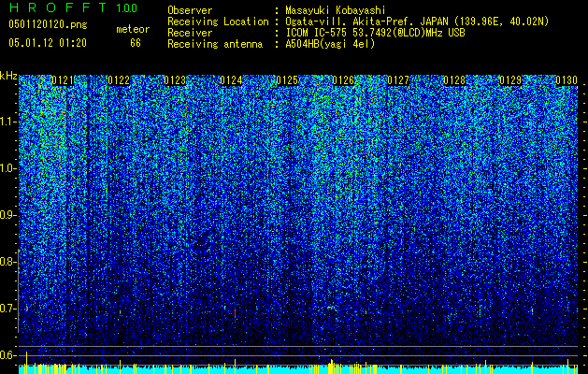Click time marker 0124

tap(231, 80)
